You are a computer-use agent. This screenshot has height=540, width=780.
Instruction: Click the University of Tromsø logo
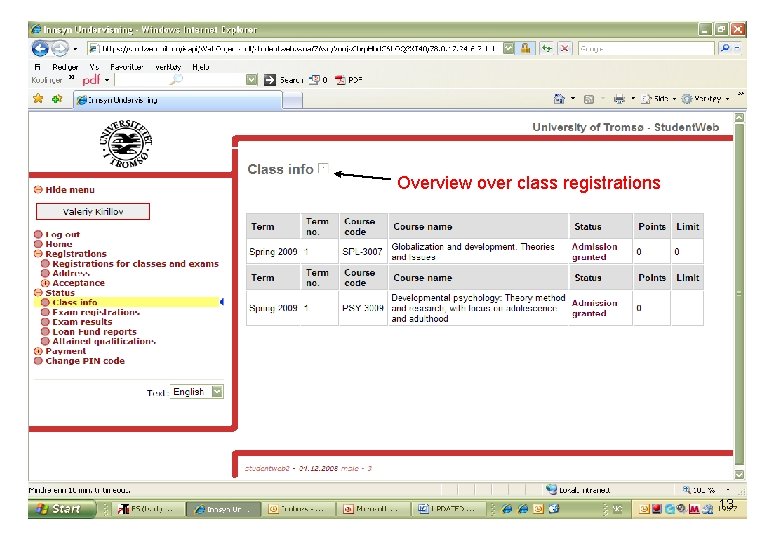tap(126, 143)
